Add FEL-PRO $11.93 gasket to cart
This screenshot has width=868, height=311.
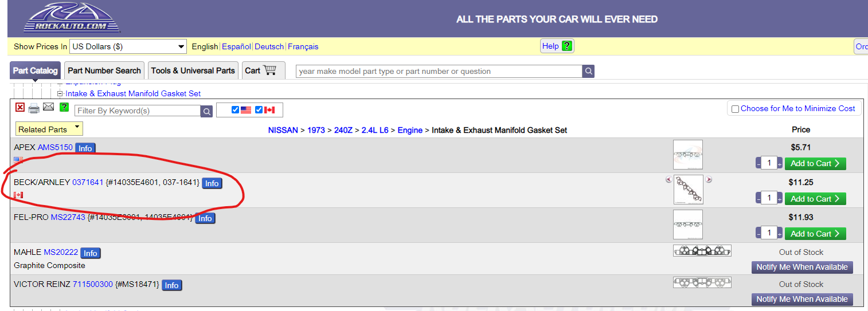click(x=815, y=234)
